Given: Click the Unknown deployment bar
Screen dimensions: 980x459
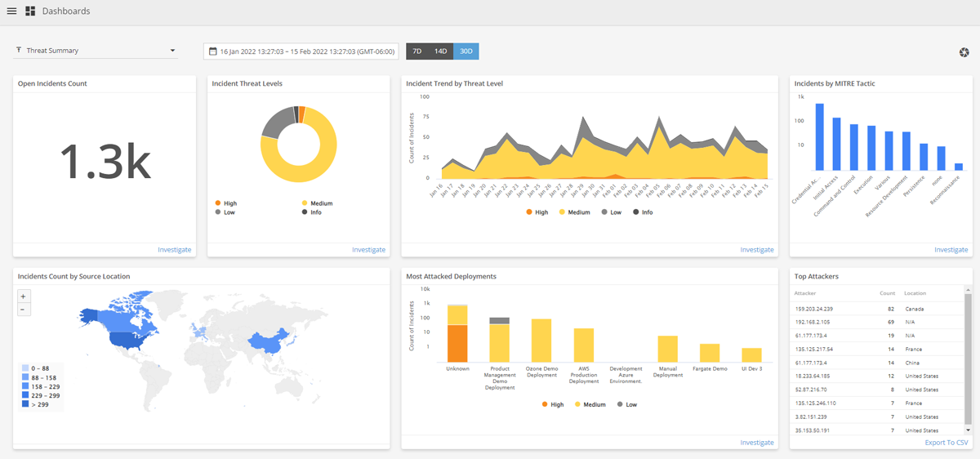Looking at the screenshot, I should [x=457, y=332].
